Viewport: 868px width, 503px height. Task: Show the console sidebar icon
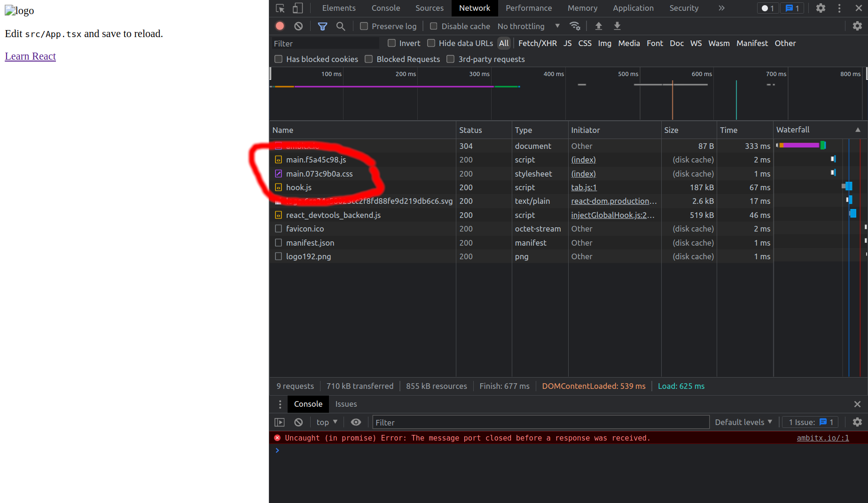(280, 422)
